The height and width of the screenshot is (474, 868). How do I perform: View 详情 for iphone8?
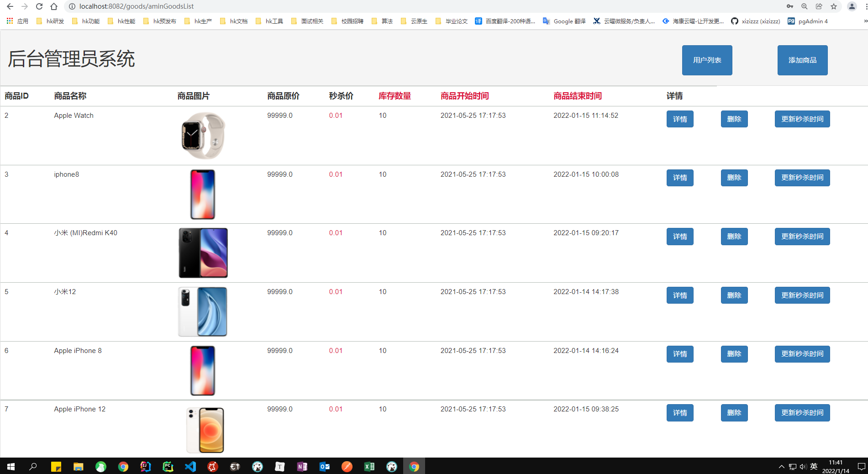click(680, 178)
